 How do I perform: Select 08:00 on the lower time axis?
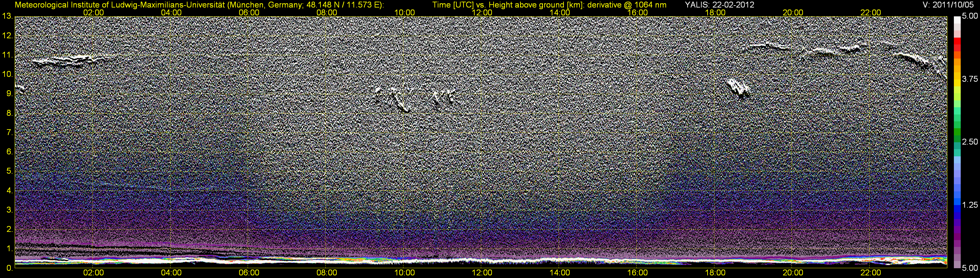[x=327, y=273]
